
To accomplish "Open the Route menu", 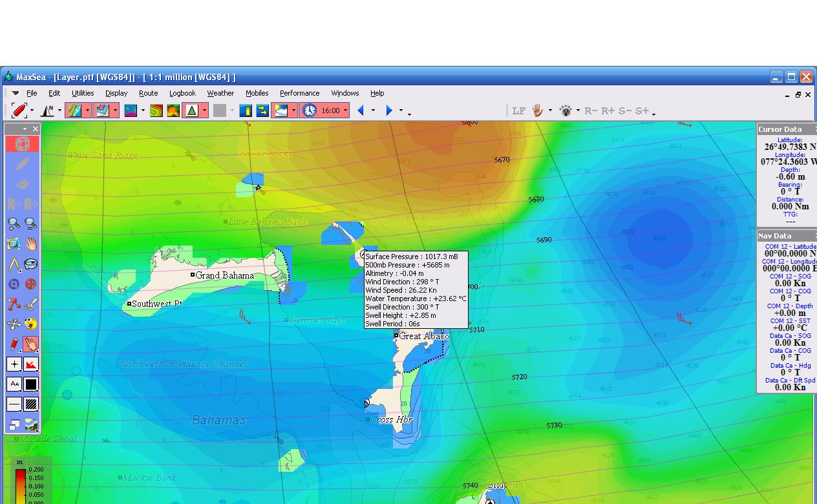I will point(149,93).
